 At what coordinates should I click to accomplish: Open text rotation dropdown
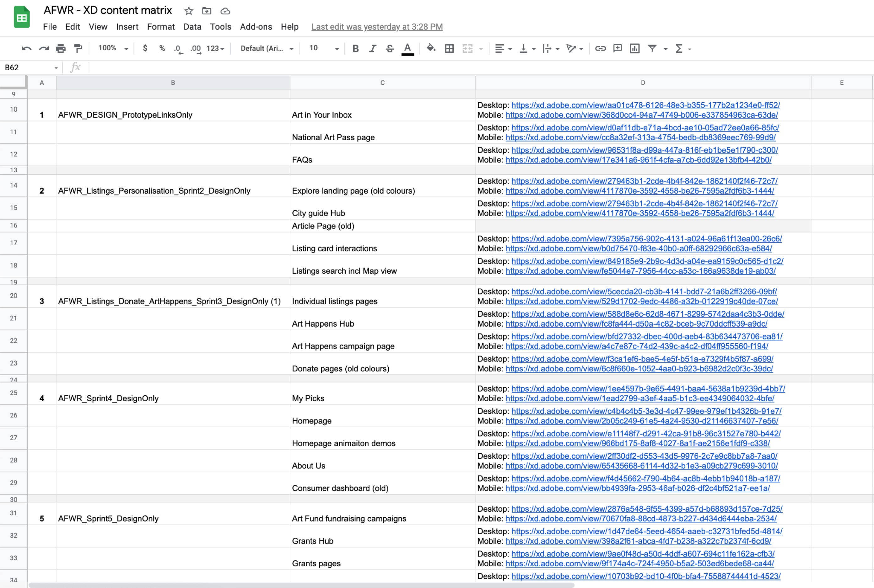575,48
